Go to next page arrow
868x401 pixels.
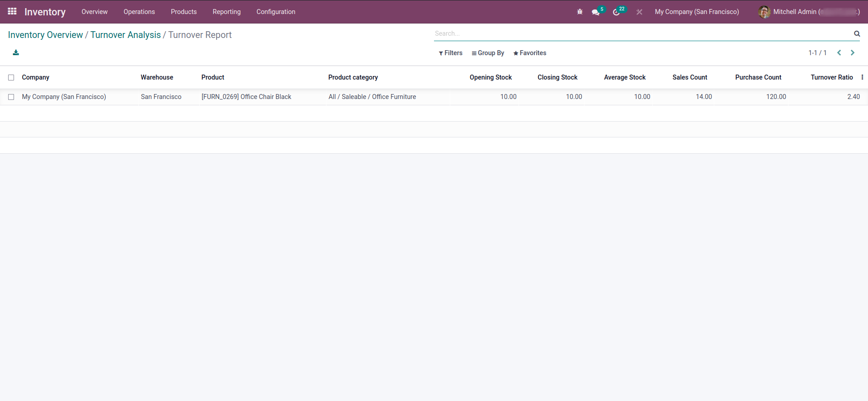coord(853,53)
